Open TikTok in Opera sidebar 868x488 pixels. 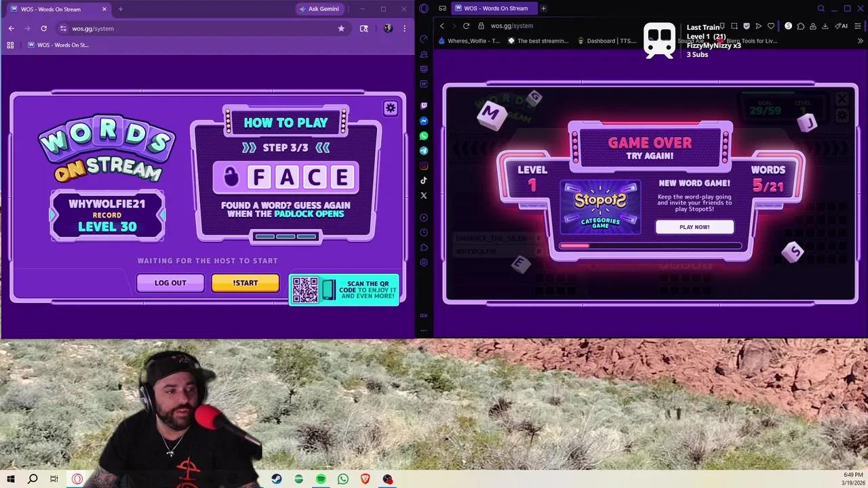[x=424, y=180]
